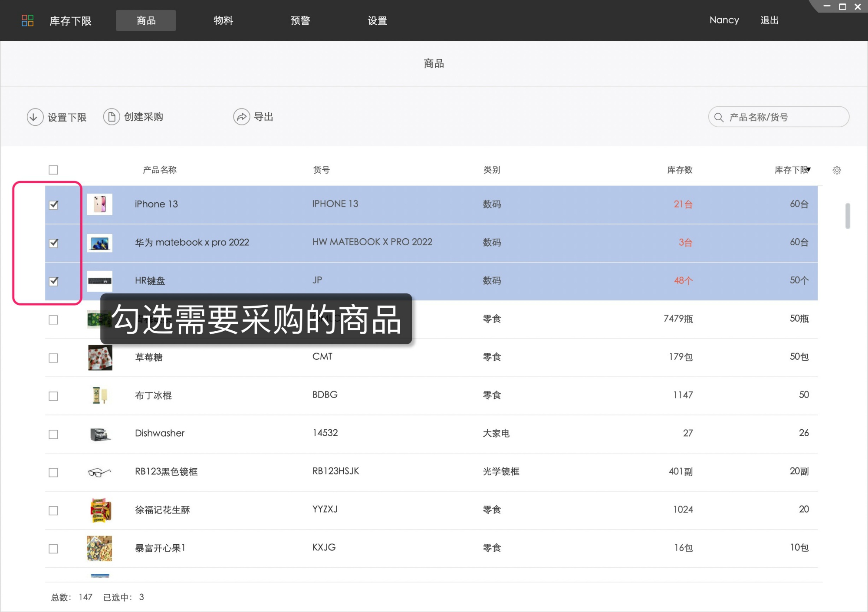This screenshot has height=612, width=868.
Task: Click the colorful grid app logo icon
Action: (27, 20)
